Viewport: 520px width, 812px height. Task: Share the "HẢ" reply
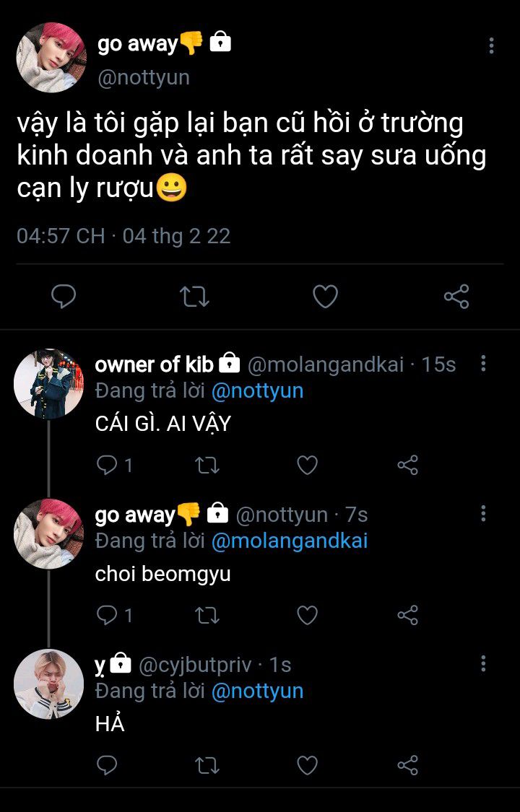pyautogui.click(x=408, y=765)
